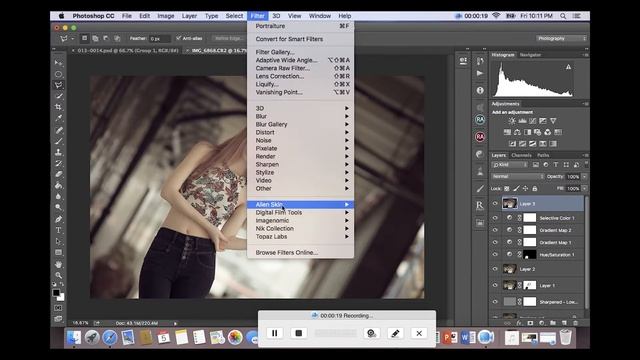The image size is (640, 360).
Task: Close the recording control bar
Action: coord(419,333)
